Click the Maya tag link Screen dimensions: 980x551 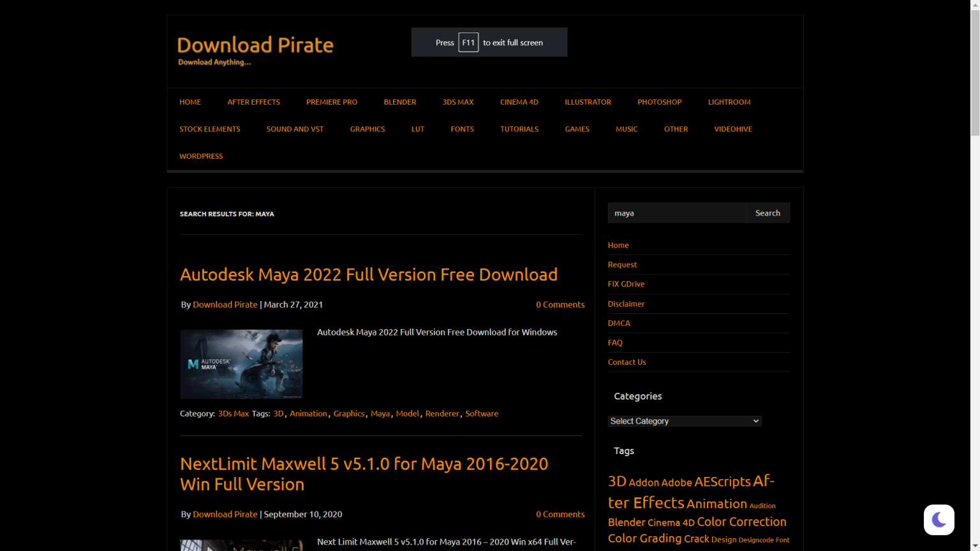[x=380, y=414]
